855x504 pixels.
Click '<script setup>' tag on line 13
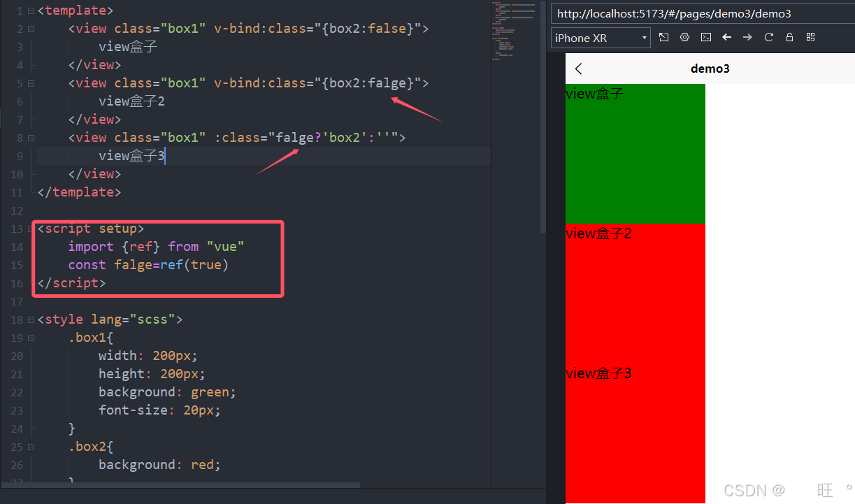pyautogui.click(x=91, y=229)
